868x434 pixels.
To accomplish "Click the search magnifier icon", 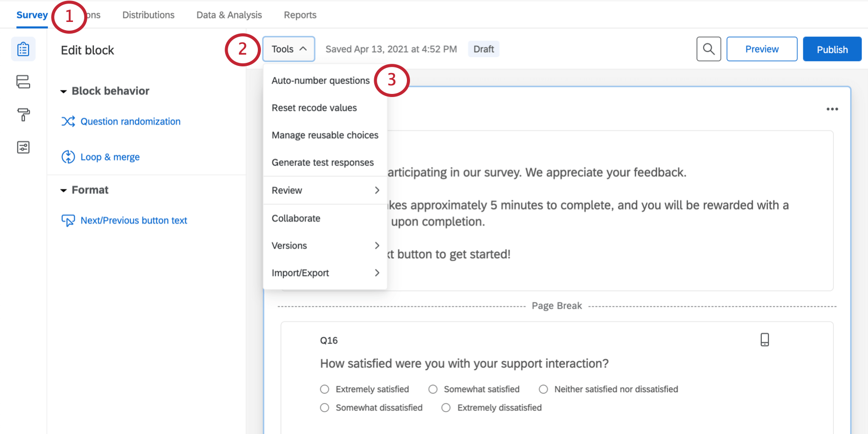I will (709, 49).
